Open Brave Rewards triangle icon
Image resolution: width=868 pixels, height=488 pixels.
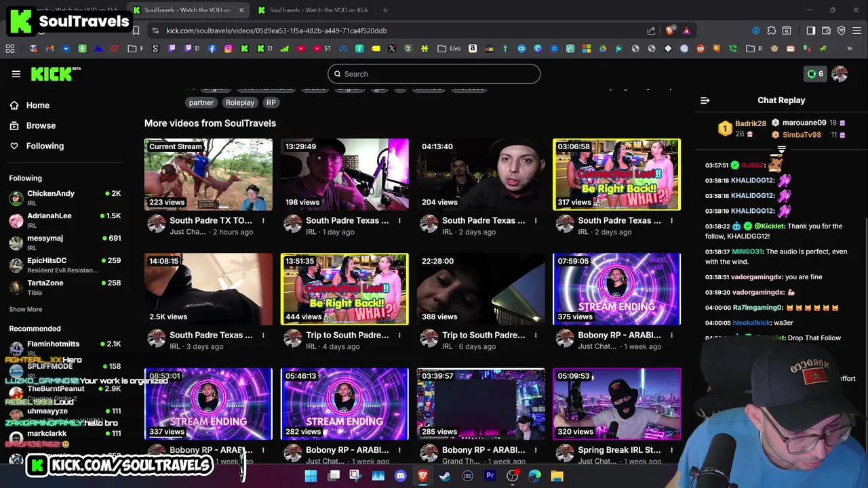click(x=686, y=30)
